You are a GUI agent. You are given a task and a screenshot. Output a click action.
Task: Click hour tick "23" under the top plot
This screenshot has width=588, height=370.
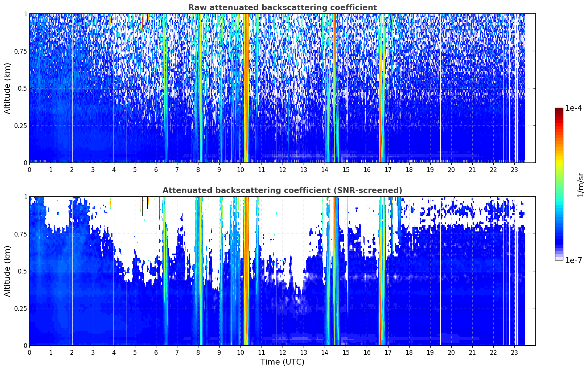(514, 169)
